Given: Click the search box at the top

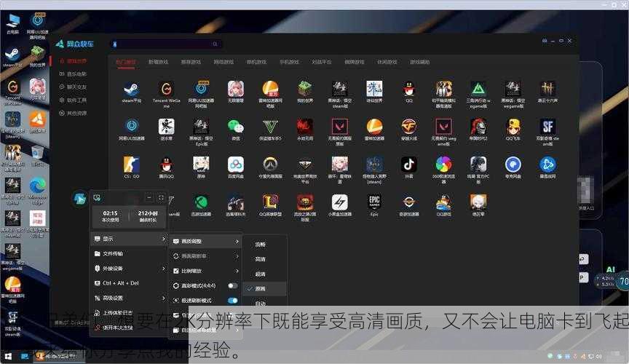Looking at the screenshot, I should [x=165, y=44].
